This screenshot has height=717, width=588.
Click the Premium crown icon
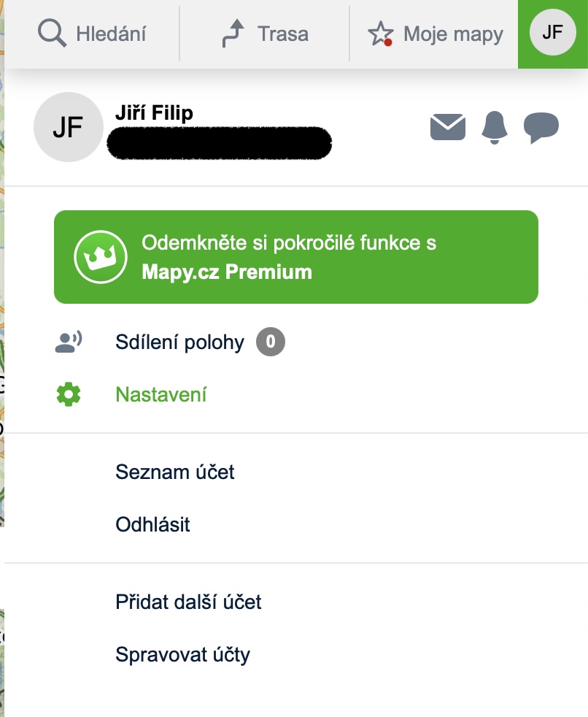point(96,256)
